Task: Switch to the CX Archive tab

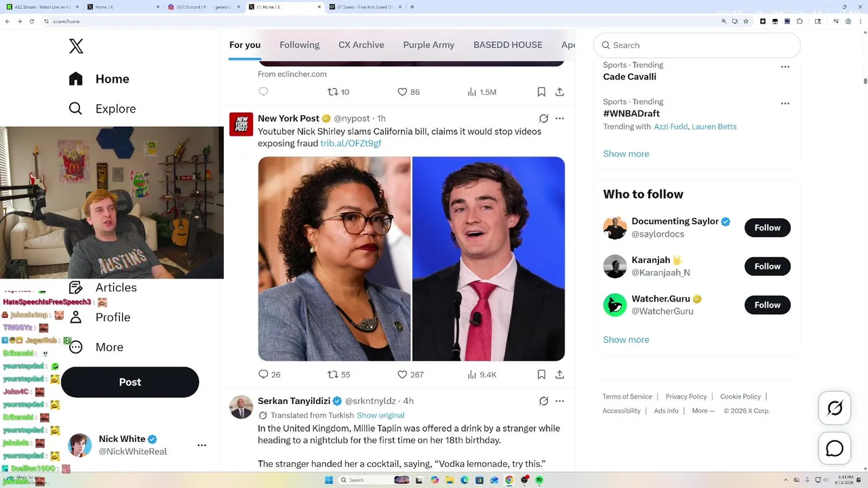Action: (361, 45)
